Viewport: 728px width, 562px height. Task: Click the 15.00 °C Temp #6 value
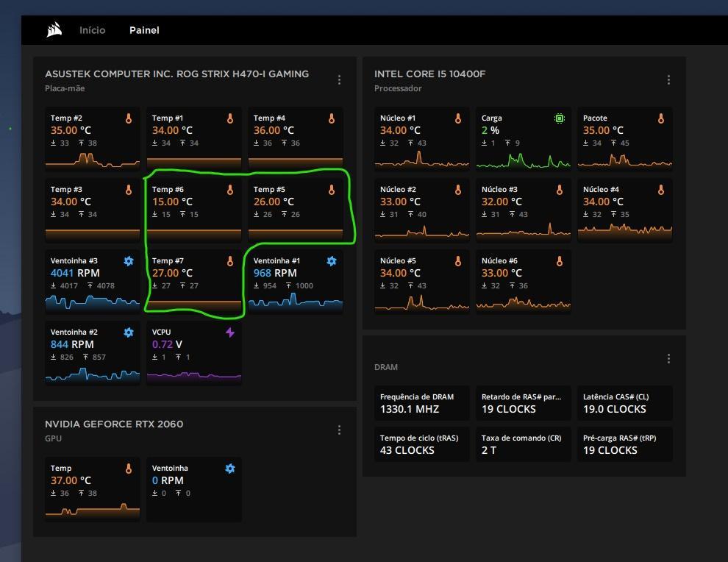(x=172, y=202)
